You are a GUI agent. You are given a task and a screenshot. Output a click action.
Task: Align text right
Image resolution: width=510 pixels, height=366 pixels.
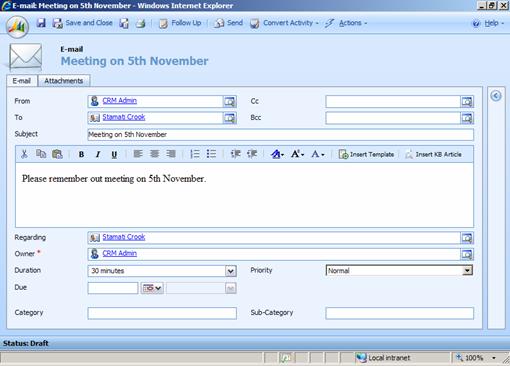[171, 154]
